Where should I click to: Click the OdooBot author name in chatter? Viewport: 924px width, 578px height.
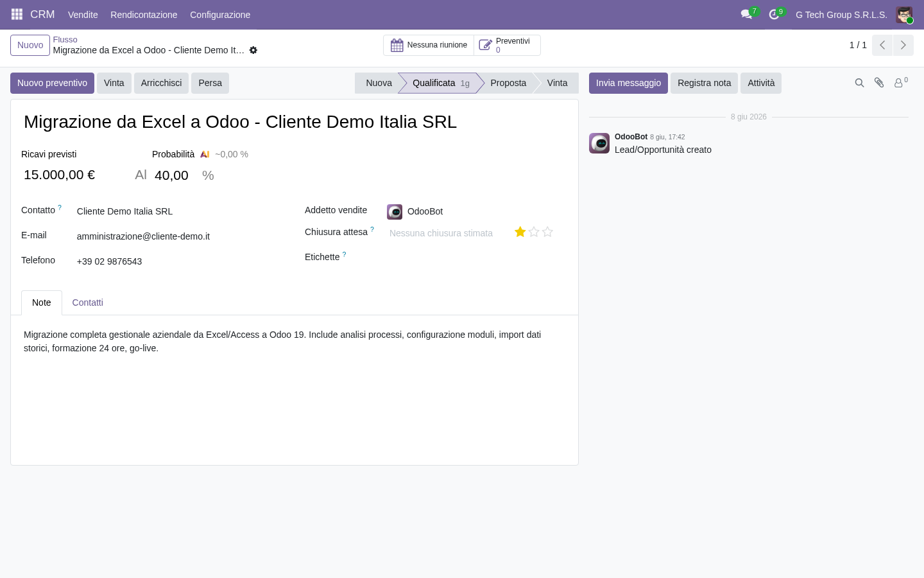coord(631,137)
